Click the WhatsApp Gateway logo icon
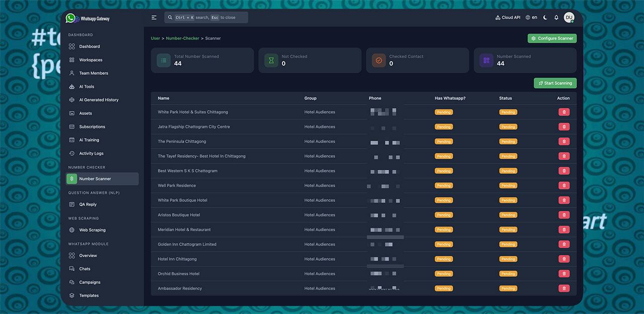This screenshot has height=314, width=644. click(x=70, y=18)
